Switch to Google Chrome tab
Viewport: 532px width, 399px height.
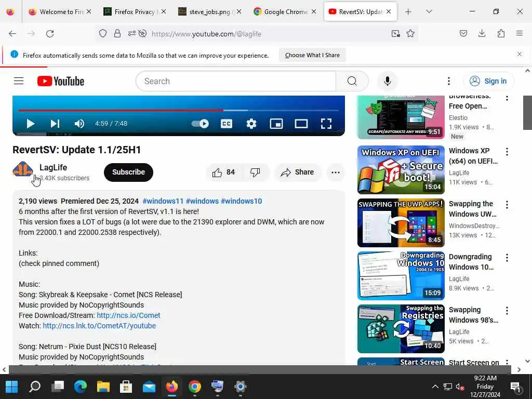click(285, 11)
